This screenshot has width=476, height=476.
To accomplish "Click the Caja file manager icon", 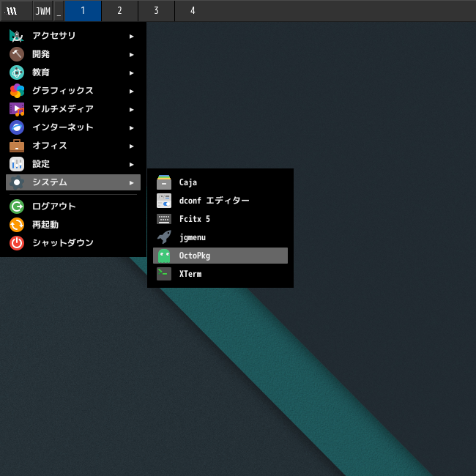I will (164, 182).
